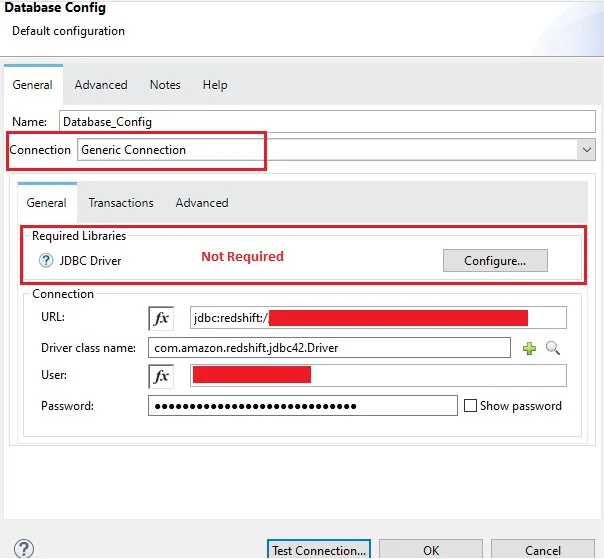The width and height of the screenshot is (604, 559).
Task: Click the Required Libraries group label
Action: click(79, 236)
